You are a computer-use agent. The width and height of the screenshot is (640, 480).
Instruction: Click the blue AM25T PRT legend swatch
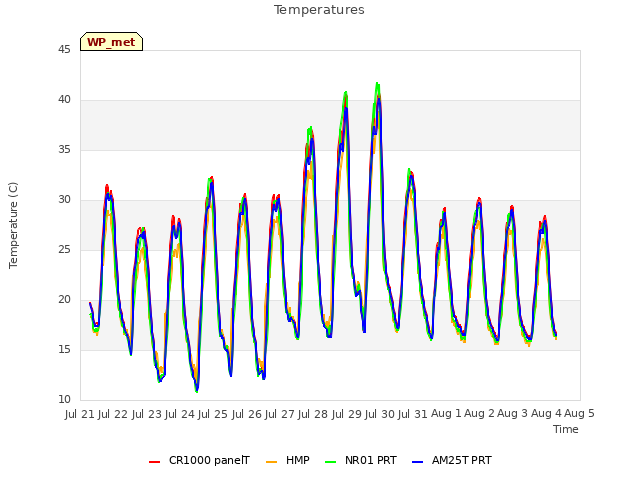pyautogui.click(x=418, y=462)
